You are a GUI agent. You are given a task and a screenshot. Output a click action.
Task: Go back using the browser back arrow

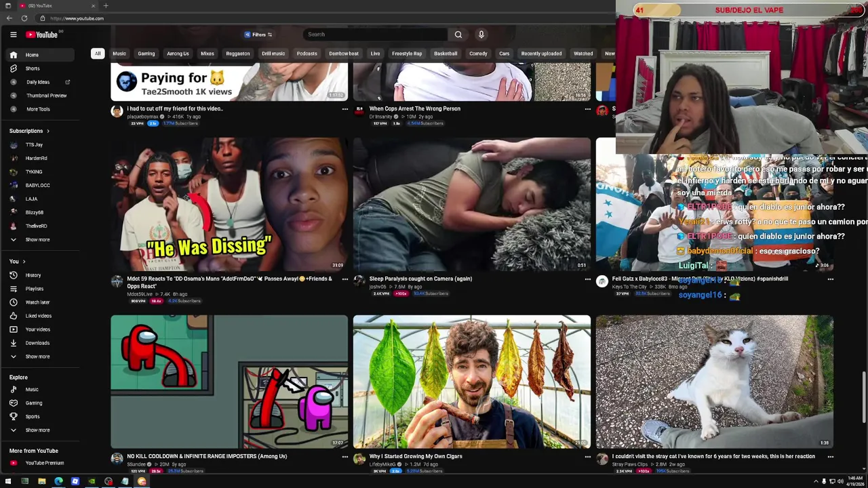pos(9,18)
